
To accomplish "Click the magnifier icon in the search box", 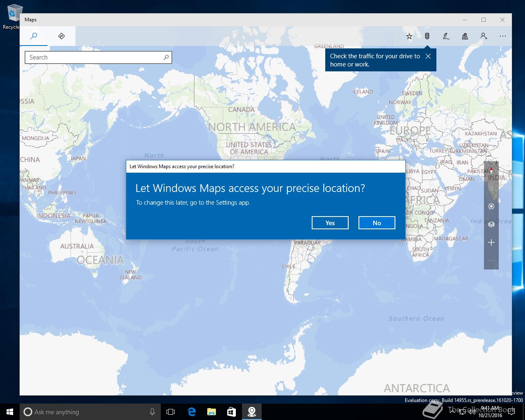I will click(166, 57).
